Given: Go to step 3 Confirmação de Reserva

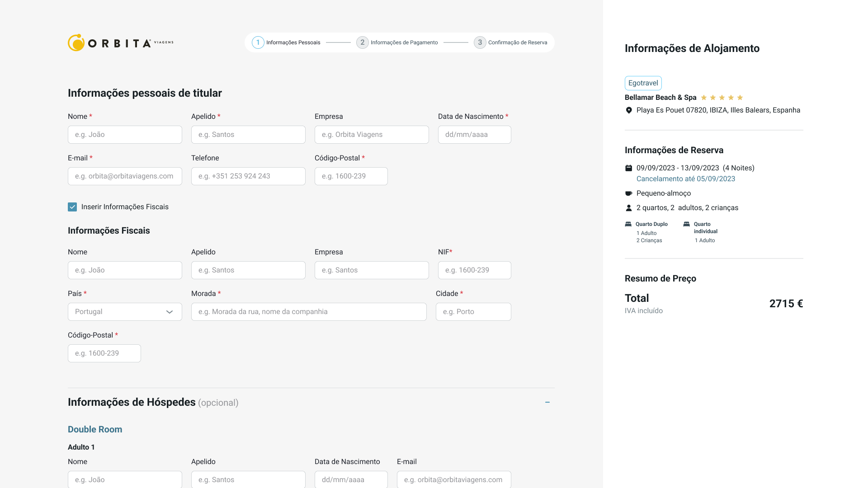Looking at the screenshot, I should 510,42.
